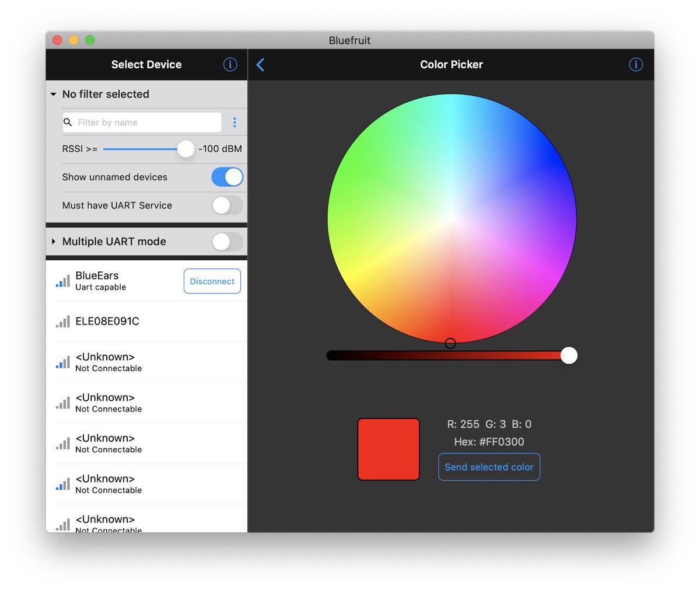This screenshot has height=593, width=700.
Task: Expand the Multiple UART mode section
Action: pos(54,242)
